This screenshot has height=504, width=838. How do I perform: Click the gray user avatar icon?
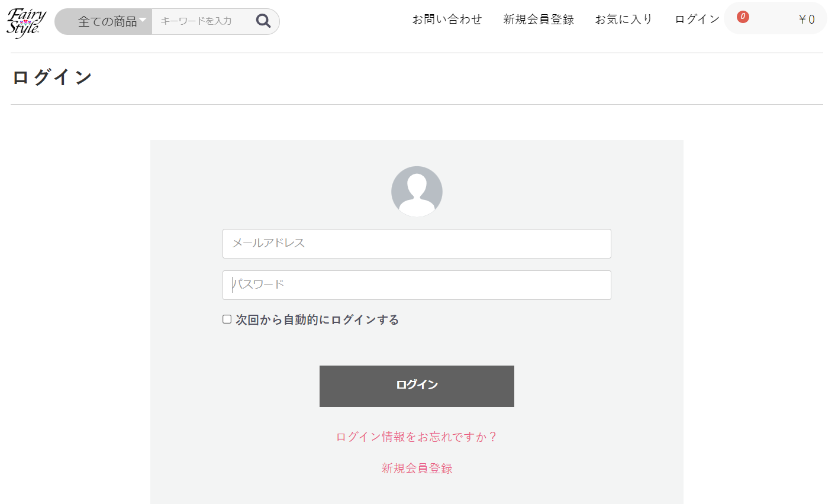pos(417,191)
